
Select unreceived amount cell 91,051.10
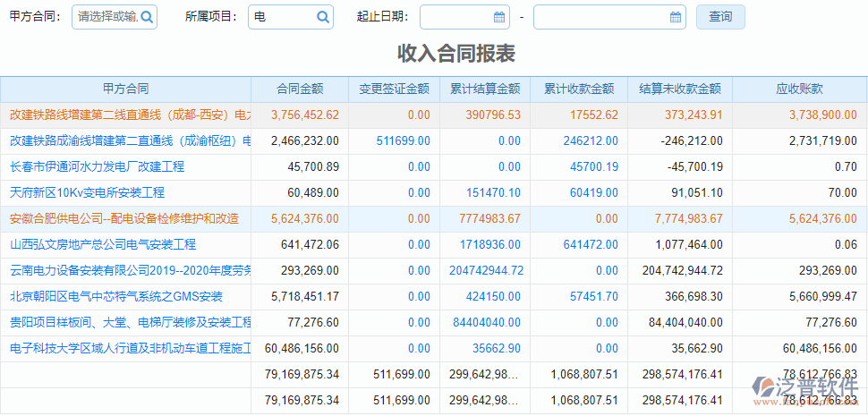click(x=696, y=192)
